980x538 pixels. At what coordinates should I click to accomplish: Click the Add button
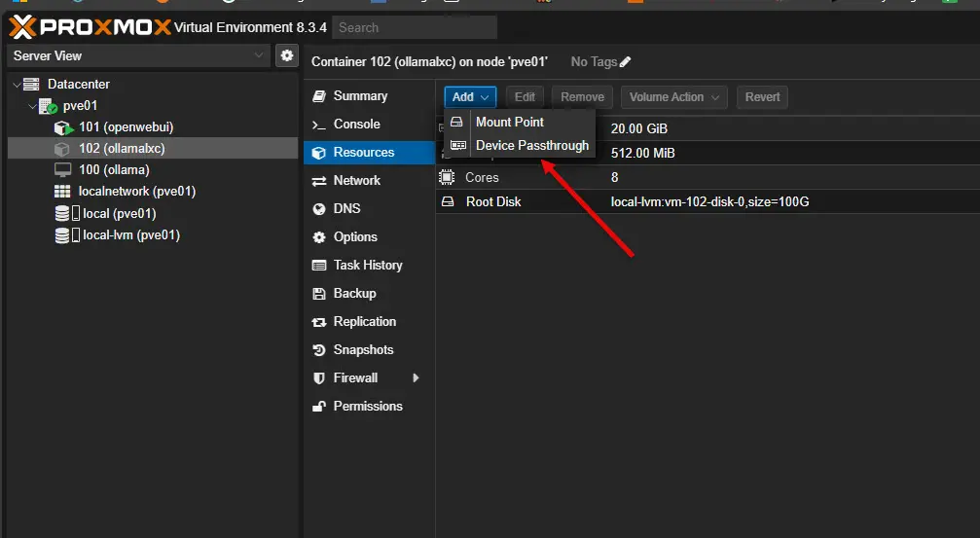pyautogui.click(x=470, y=97)
